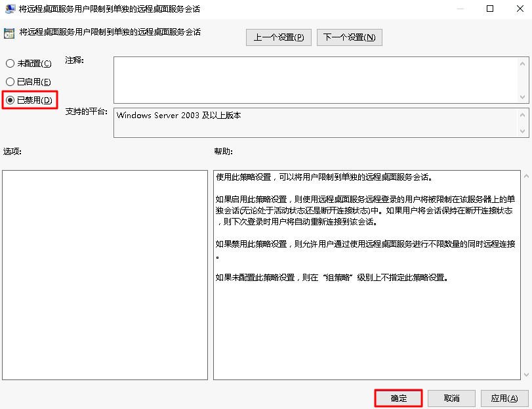This screenshot has width=532, height=409.
Task: Choose the 已禁用(D) radio option
Action: click(x=10, y=100)
